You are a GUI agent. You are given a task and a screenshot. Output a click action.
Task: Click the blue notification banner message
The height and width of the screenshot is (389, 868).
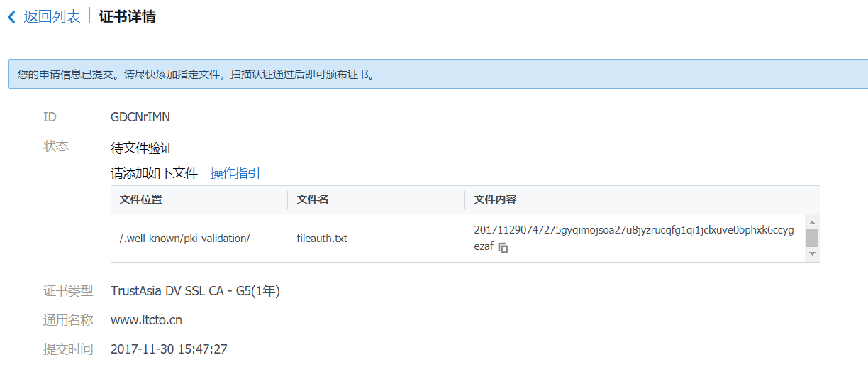click(x=196, y=74)
